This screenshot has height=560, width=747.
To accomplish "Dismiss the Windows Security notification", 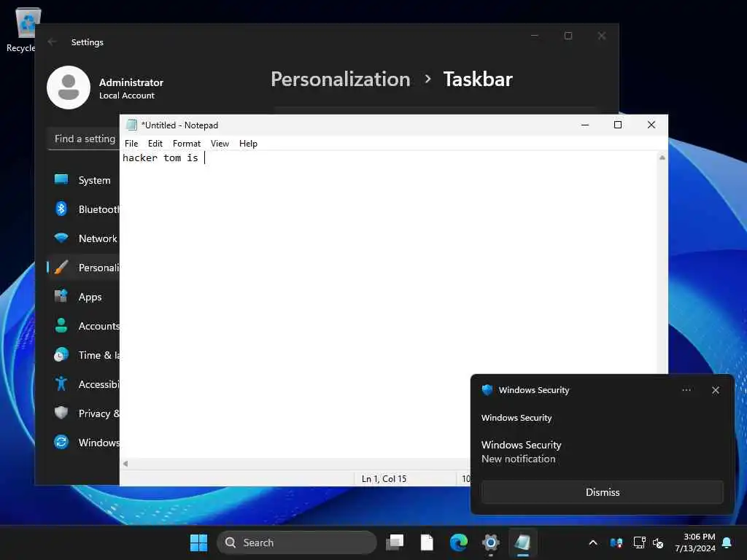I will click(x=603, y=492).
